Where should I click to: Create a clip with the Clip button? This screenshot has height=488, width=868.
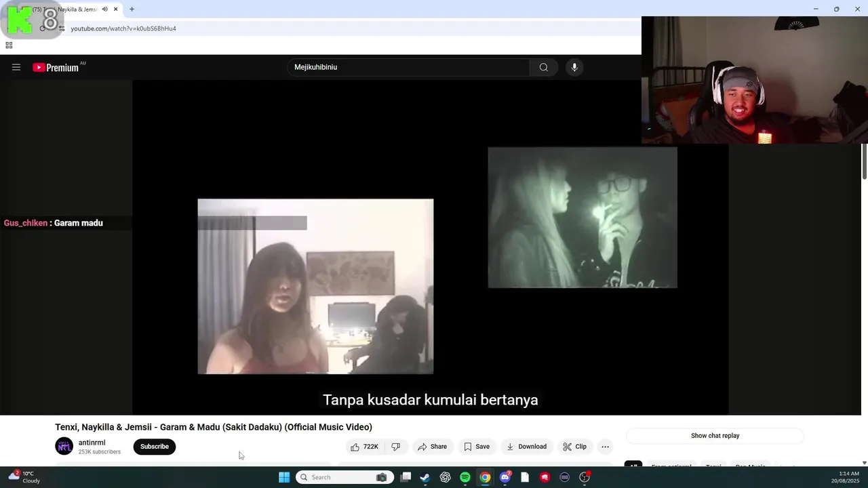(x=574, y=447)
